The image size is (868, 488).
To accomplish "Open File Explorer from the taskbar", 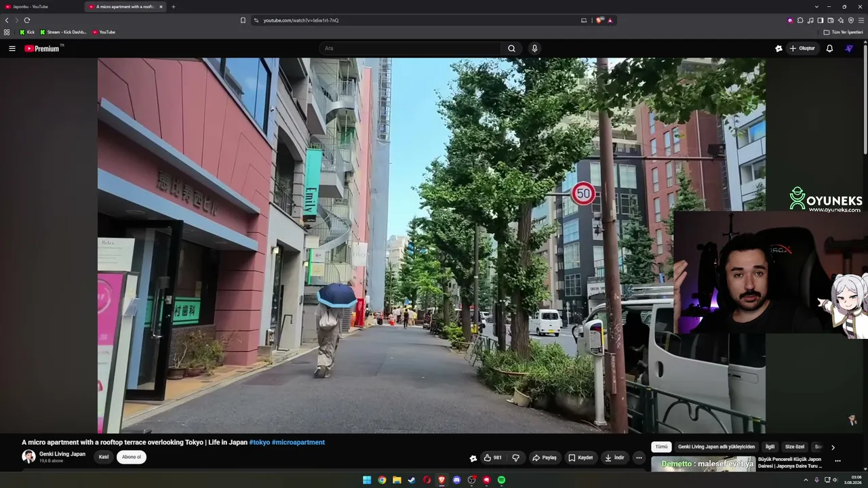I will 397,480.
